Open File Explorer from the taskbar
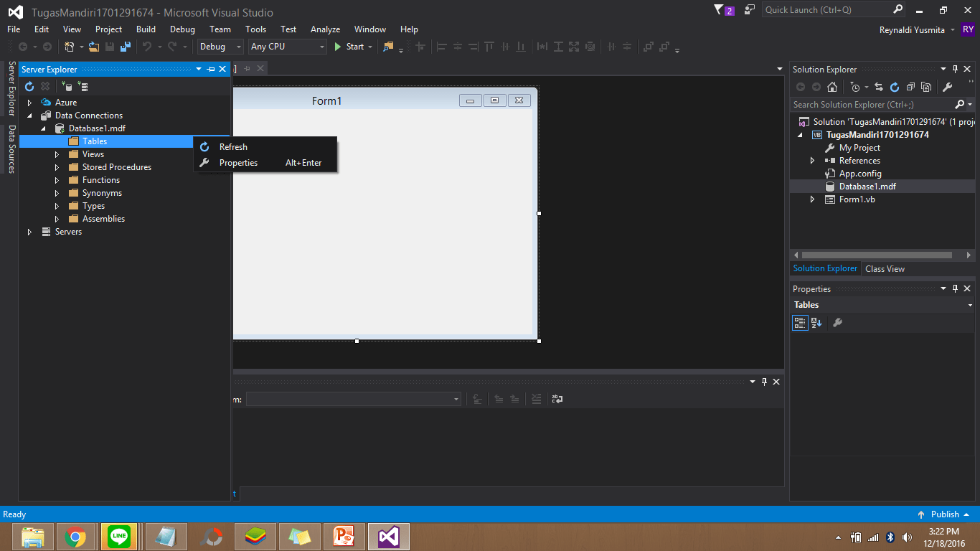This screenshot has width=980, height=551. tap(32, 537)
